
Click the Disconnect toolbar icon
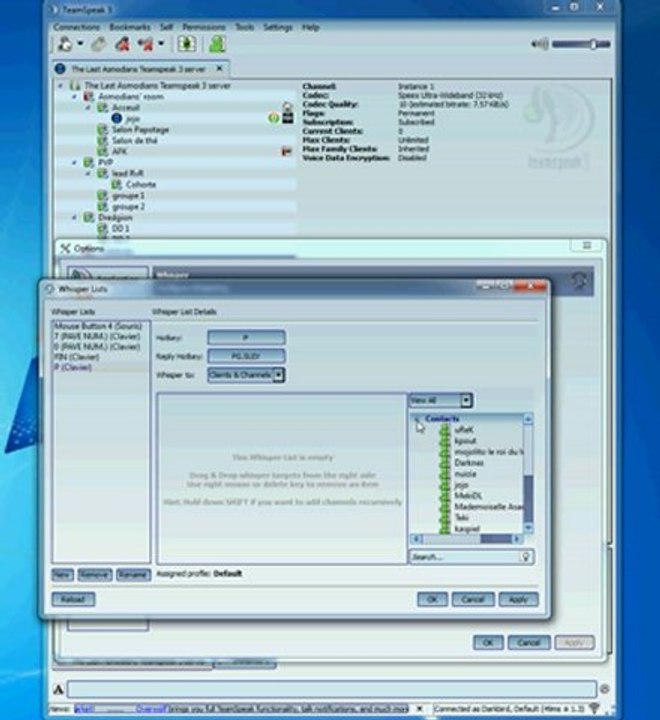[99, 45]
